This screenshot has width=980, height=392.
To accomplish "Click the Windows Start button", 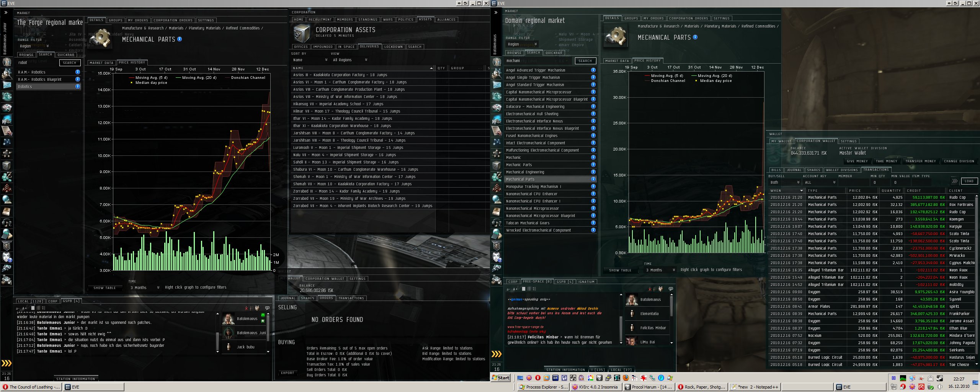I will [501, 378].
